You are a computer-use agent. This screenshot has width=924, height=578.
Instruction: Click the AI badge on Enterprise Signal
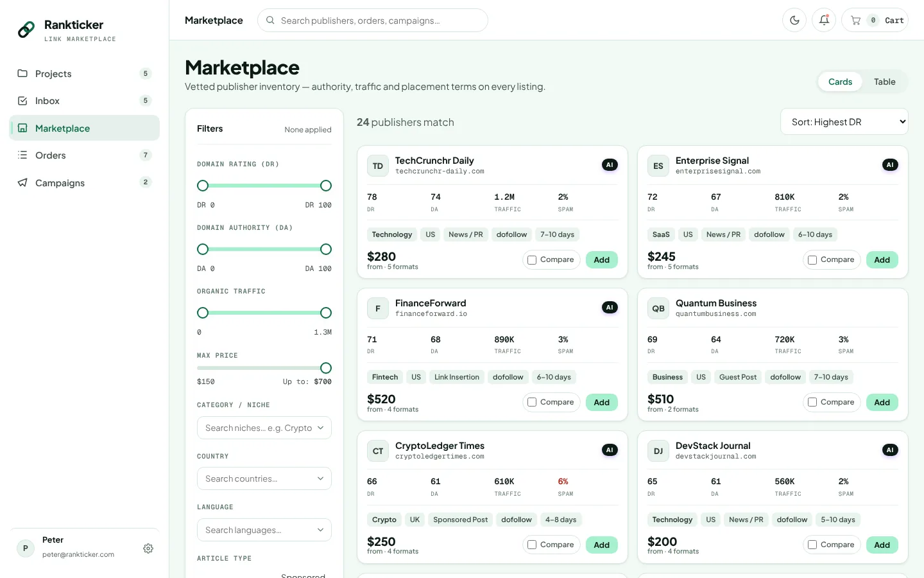[x=890, y=165]
